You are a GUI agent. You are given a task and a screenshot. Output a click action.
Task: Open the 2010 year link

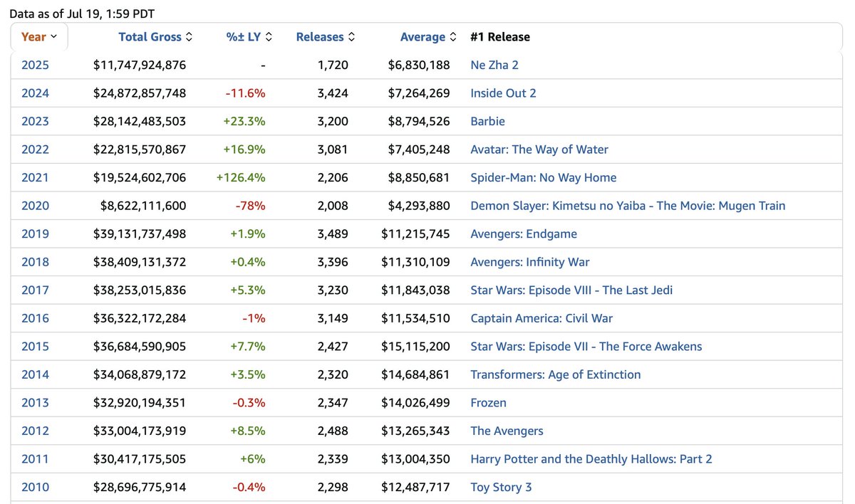[x=35, y=487]
